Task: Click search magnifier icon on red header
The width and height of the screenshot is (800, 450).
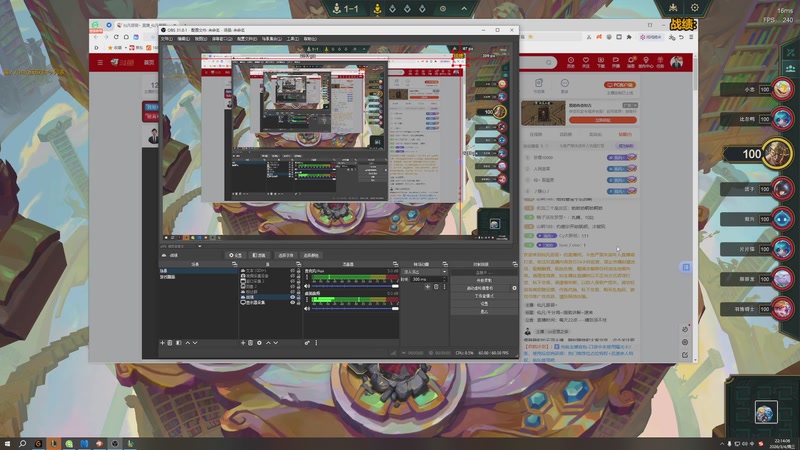Action: 548,62
